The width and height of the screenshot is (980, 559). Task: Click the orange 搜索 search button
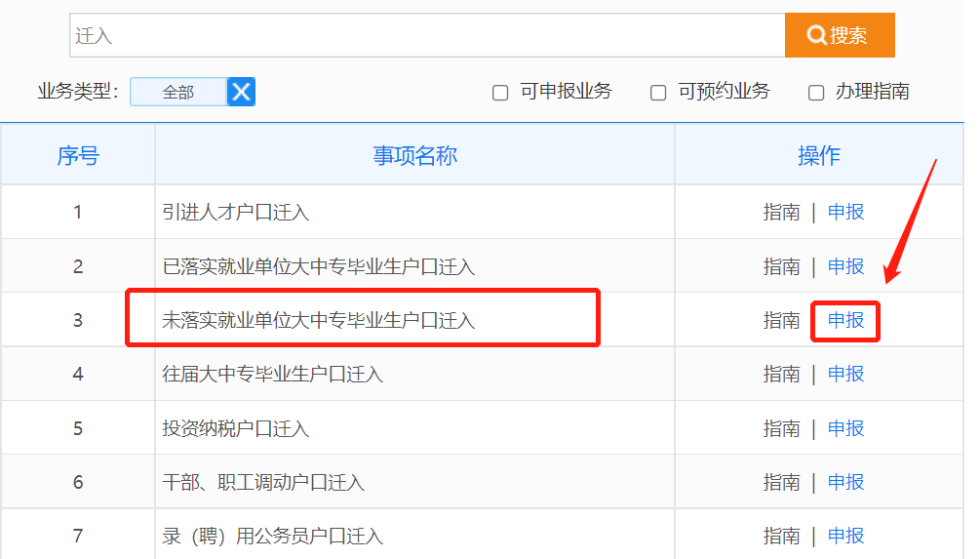point(839,35)
